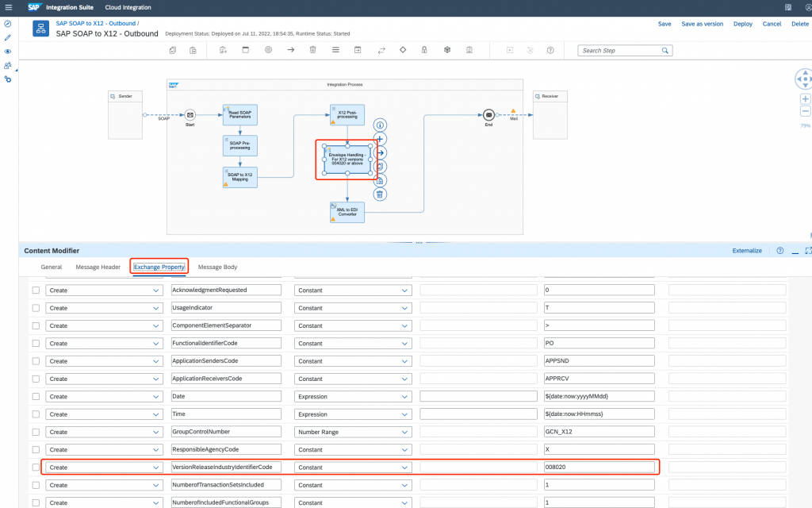
Task: Click the magnifier icon in Search Step
Action: click(665, 51)
